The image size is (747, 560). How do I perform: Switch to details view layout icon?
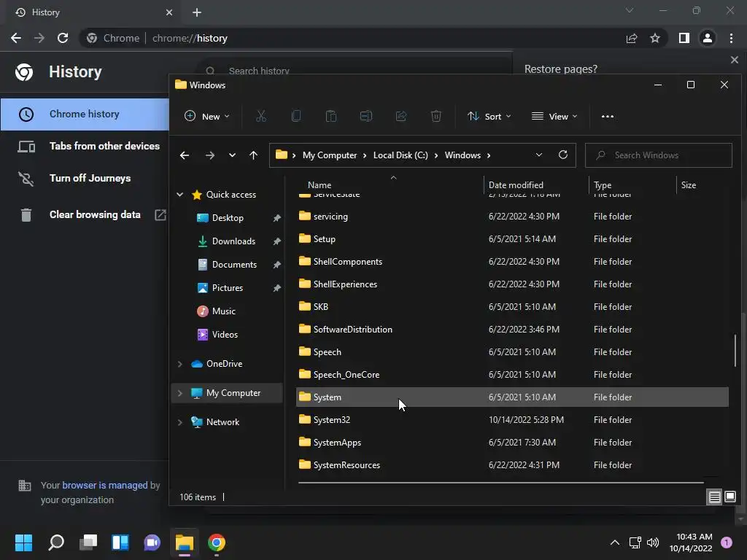point(715,497)
